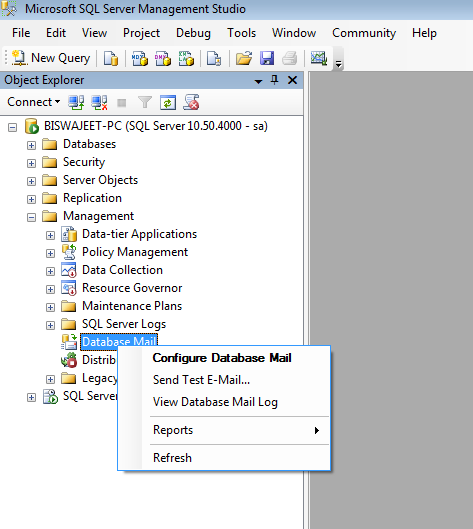Click the Database Engine Query icon
This screenshot has height=529, width=473.
coord(111,58)
